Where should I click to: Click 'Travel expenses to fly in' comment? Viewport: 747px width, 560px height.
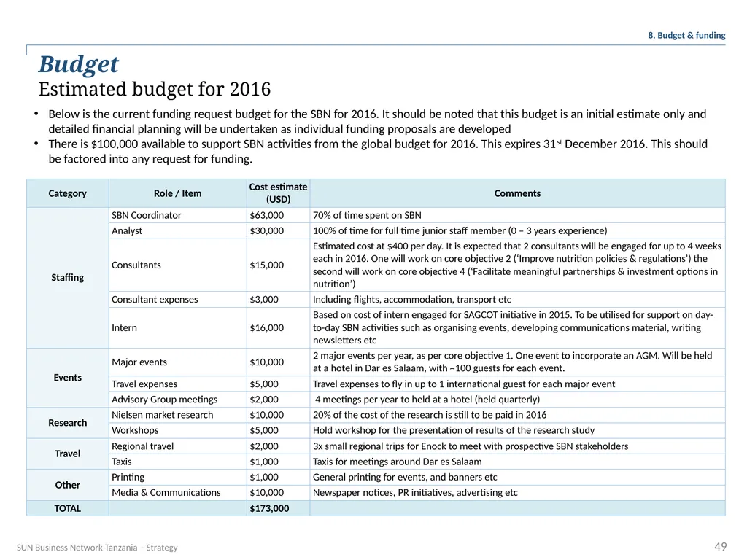(x=517, y=384)
